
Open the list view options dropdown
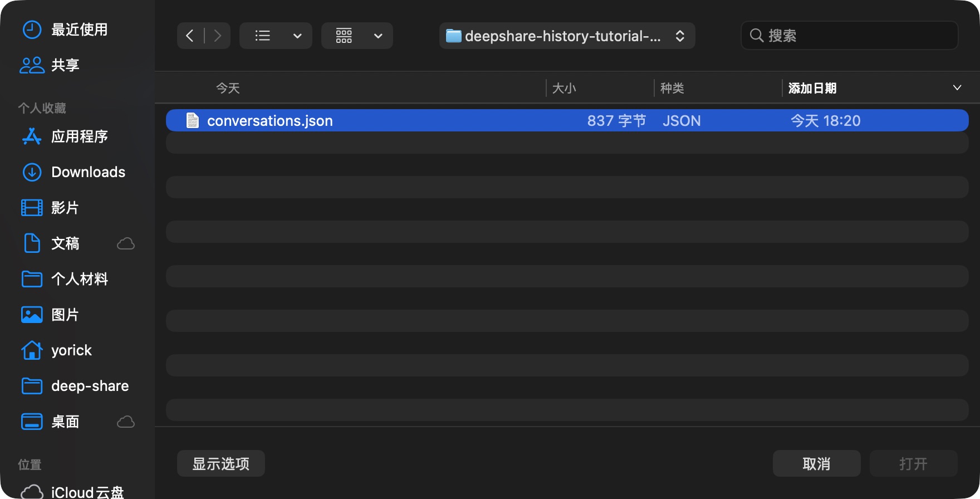click(297, 36)
